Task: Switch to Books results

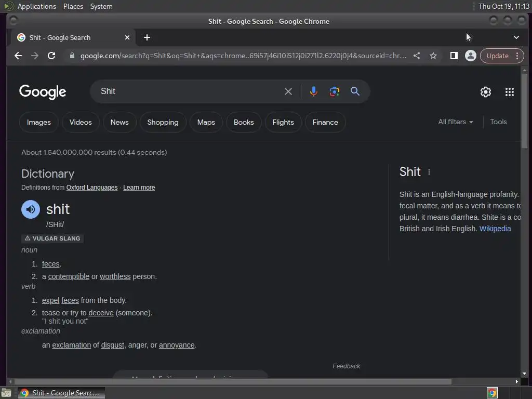Action: [244, 122]
